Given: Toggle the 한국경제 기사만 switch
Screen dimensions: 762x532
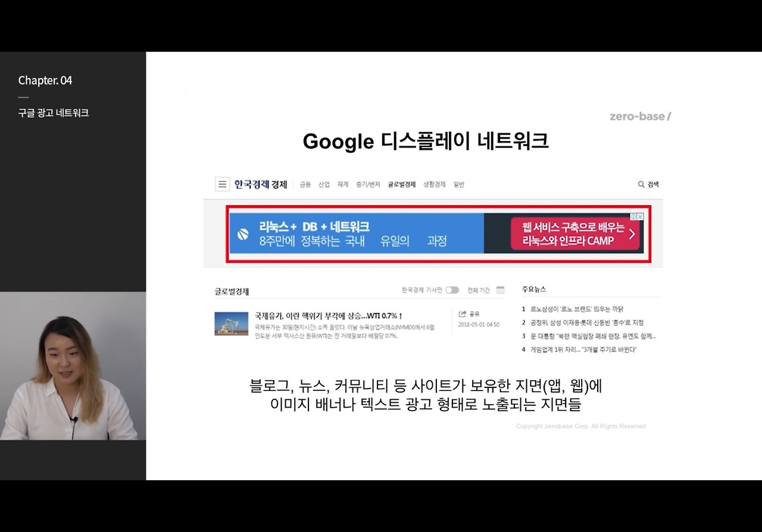Looking at the screenshot, I should click(452, 290).
